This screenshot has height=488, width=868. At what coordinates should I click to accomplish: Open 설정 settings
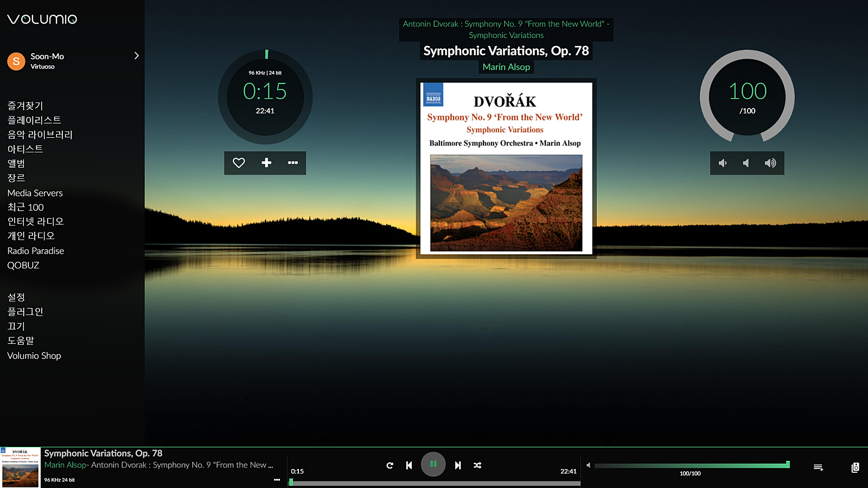point(16,297)
